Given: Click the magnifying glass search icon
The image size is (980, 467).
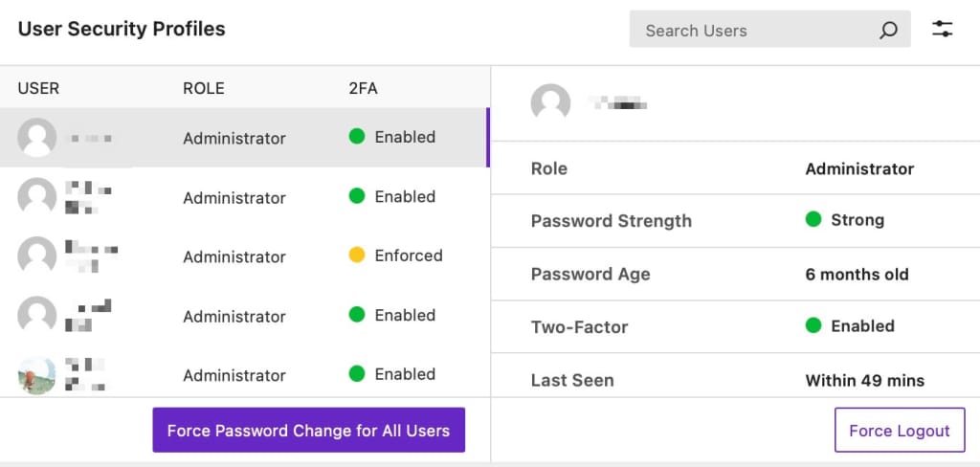Looking at the screenshot, I should pyautogui.click(x=888, y=30).
